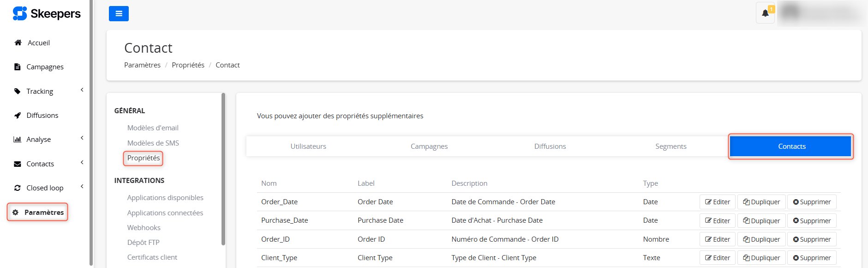Viewport: 868px width, 268px height.
Task: Edit the Purchase_Date property
Action: 718,221
